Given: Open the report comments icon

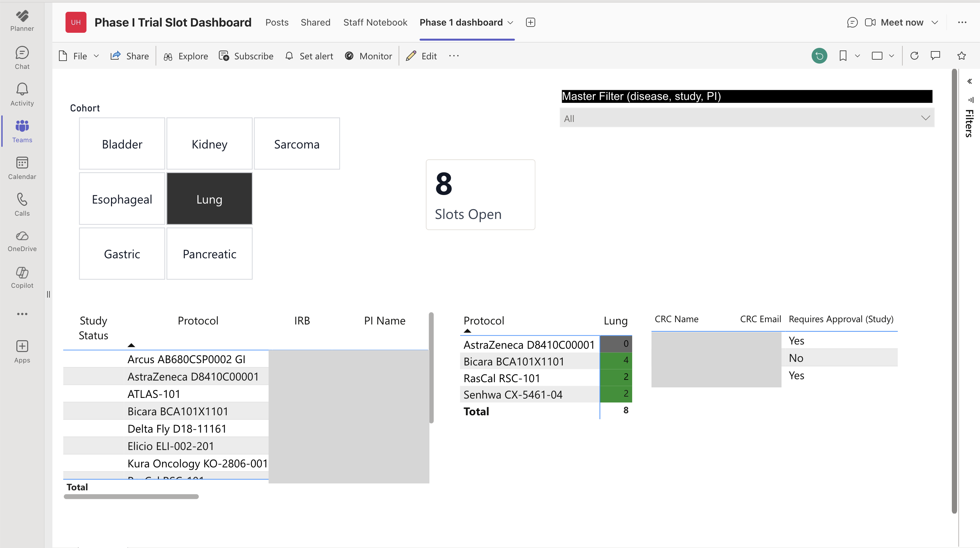Looking at the screenshot, I should click(935, 56).
